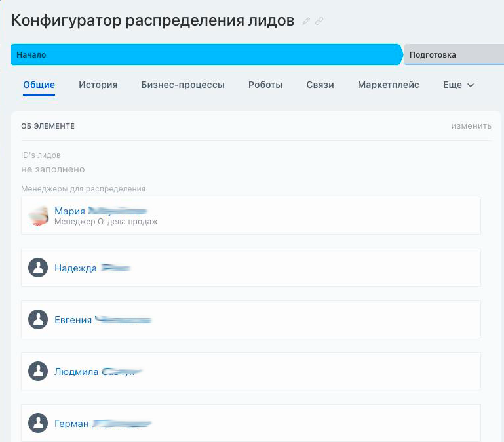Open the Бизнес-процессы tab
504x442 pixels.
tap(183, 85)
